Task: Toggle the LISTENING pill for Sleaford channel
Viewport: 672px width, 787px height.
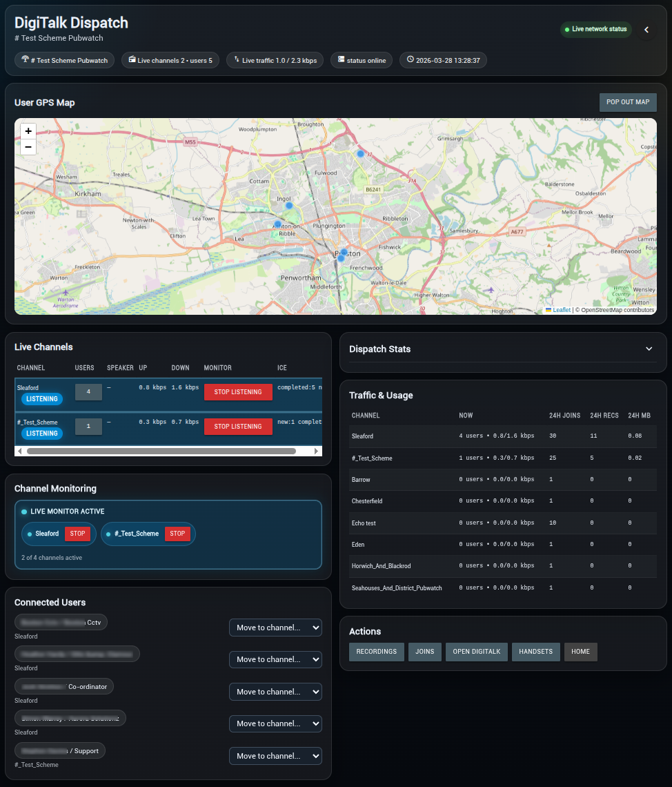Action: [x=41, y=398]
